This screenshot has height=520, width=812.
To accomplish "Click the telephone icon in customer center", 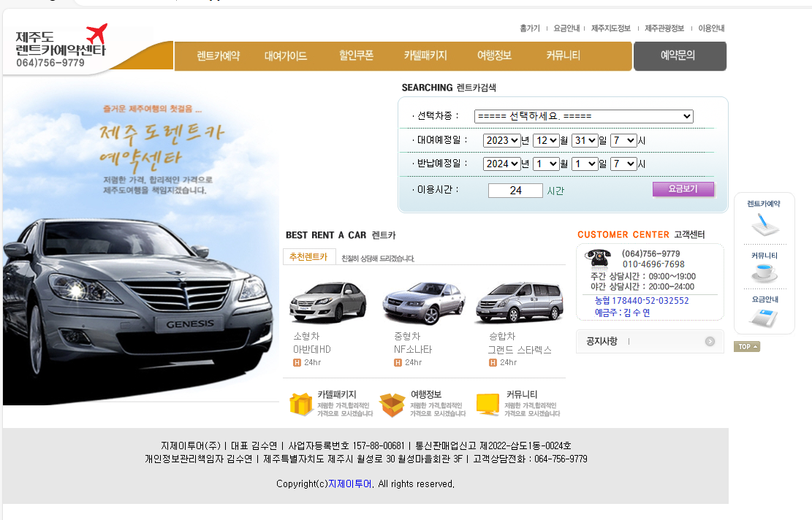I will coord(598,258).
